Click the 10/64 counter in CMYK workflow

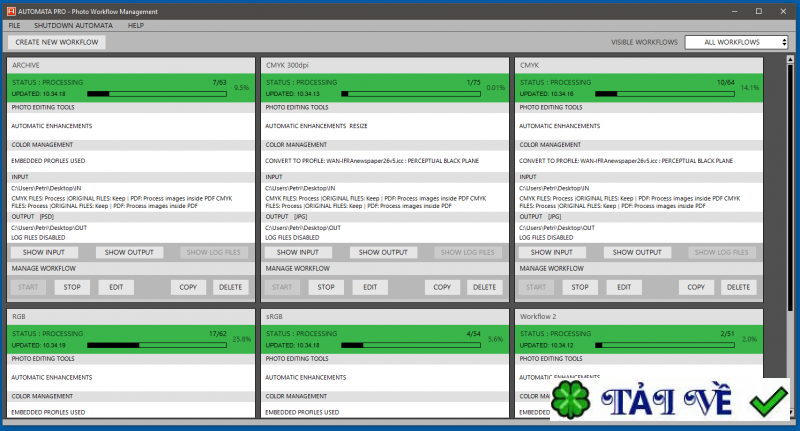click(726, 82)
